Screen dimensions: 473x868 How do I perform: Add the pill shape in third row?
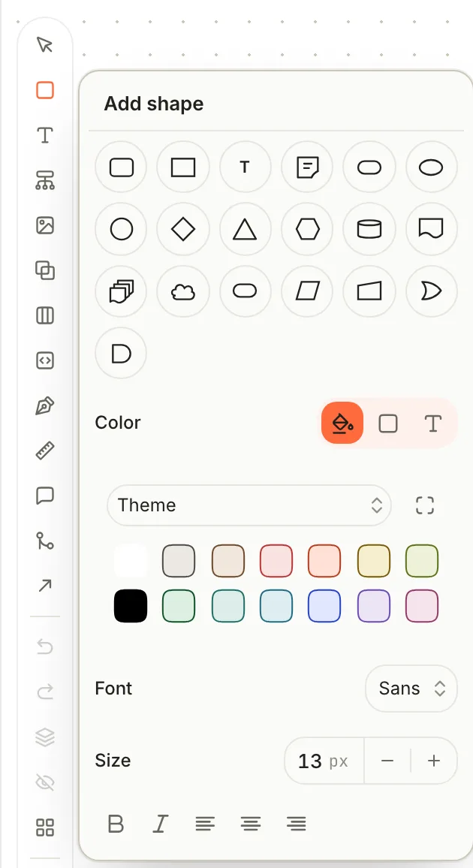coord(245,291)
